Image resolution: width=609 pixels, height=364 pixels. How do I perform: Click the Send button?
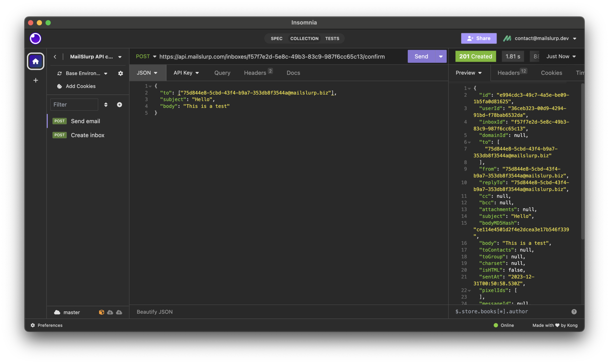coord(421,56)
